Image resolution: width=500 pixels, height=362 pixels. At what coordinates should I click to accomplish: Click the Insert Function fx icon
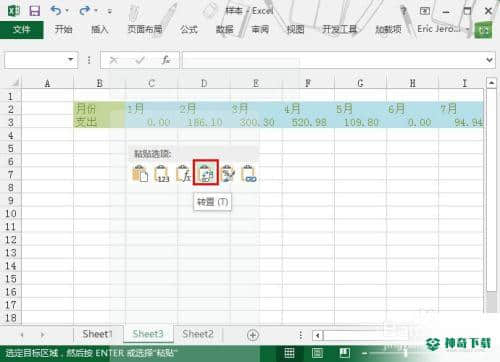pos(166,60)
